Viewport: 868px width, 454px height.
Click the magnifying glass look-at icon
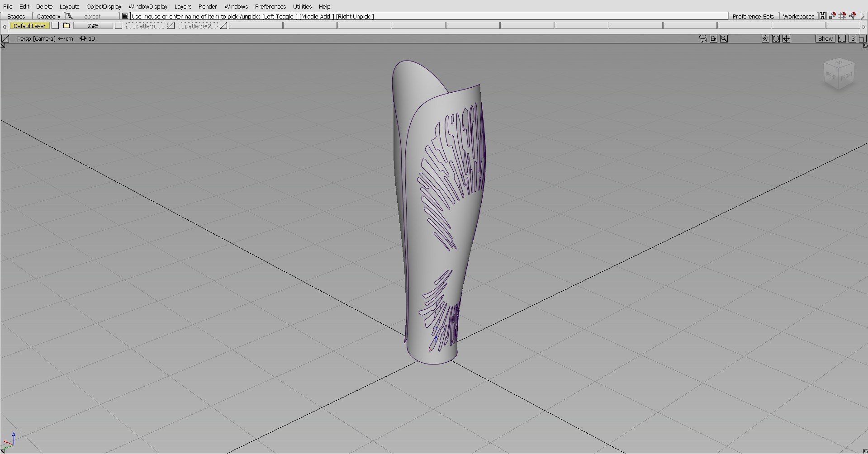[x=724, y=39]
